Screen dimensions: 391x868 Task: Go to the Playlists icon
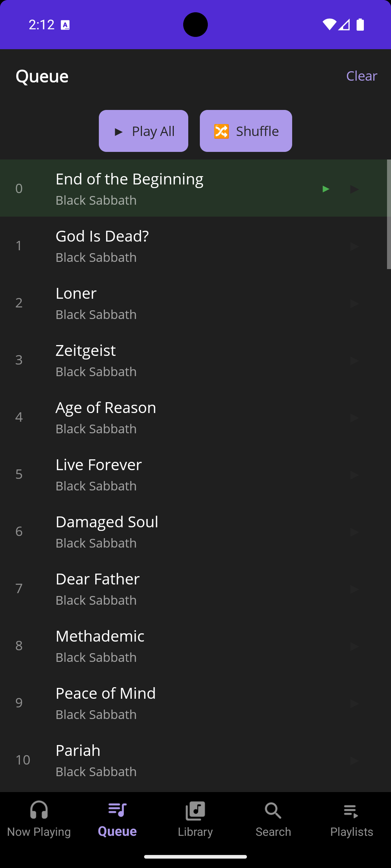pos(351,811)
